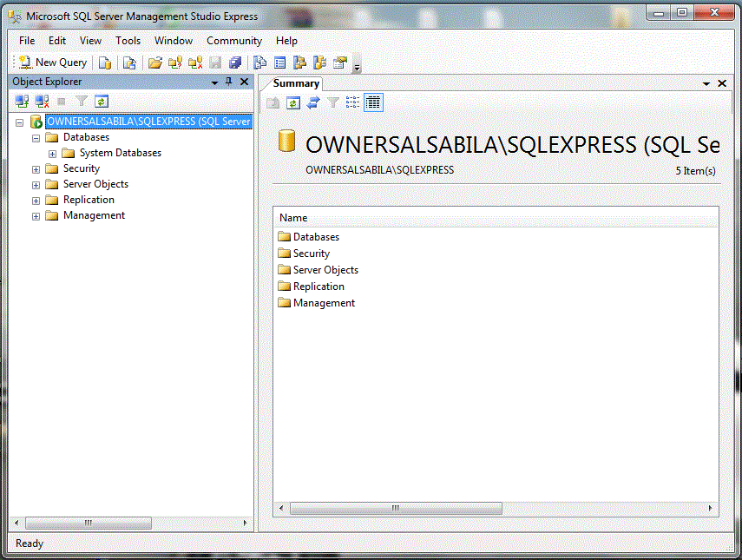The image size is (742, 560).
Task: Click the Filter icon in Summary toolbar
Action: pyautogui.click(x=333, y=102)
